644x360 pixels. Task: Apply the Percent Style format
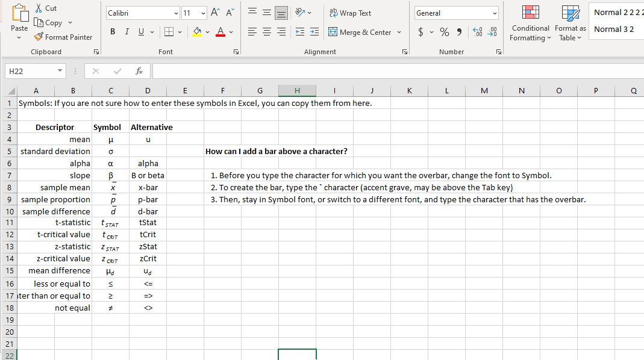click(445, 32)
